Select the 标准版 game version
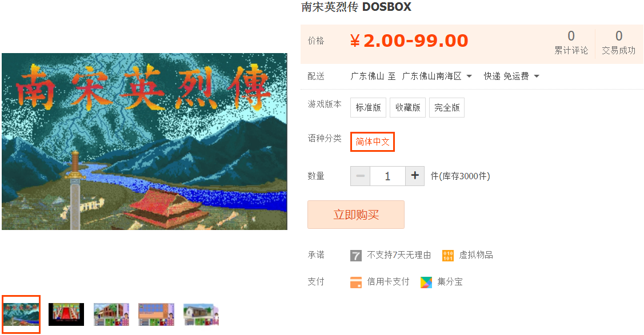The height and width of the screenshot is (335, 644). pyautogui.click(x=368, y=107)
